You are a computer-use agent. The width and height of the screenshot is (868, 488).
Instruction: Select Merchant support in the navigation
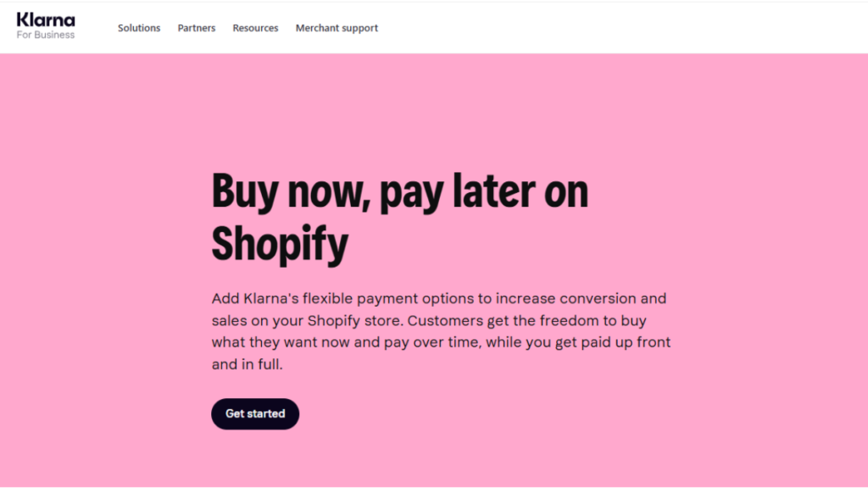[337, 28]
